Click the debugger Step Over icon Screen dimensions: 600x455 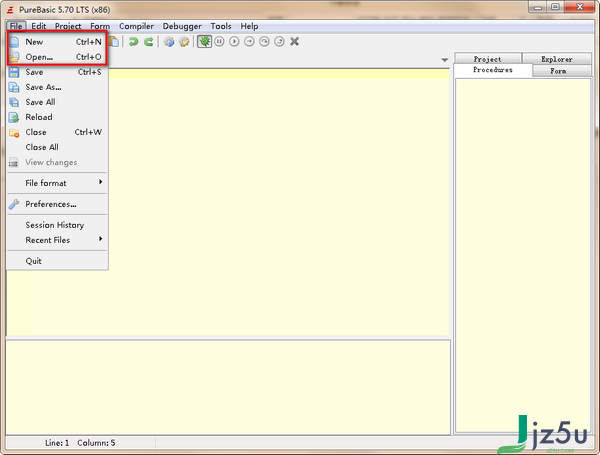click(x=264, y=41)
